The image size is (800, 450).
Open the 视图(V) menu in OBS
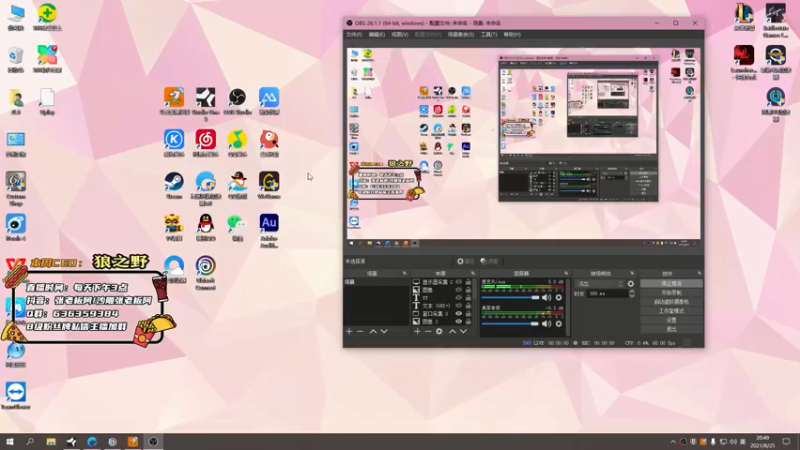click(x=399, y=35)
